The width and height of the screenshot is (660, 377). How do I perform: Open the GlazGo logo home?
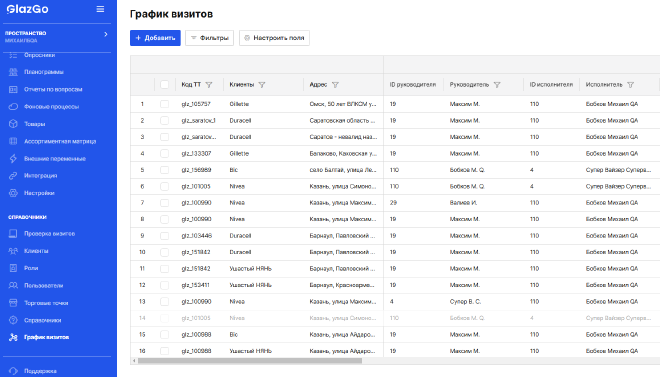point(28,9)
